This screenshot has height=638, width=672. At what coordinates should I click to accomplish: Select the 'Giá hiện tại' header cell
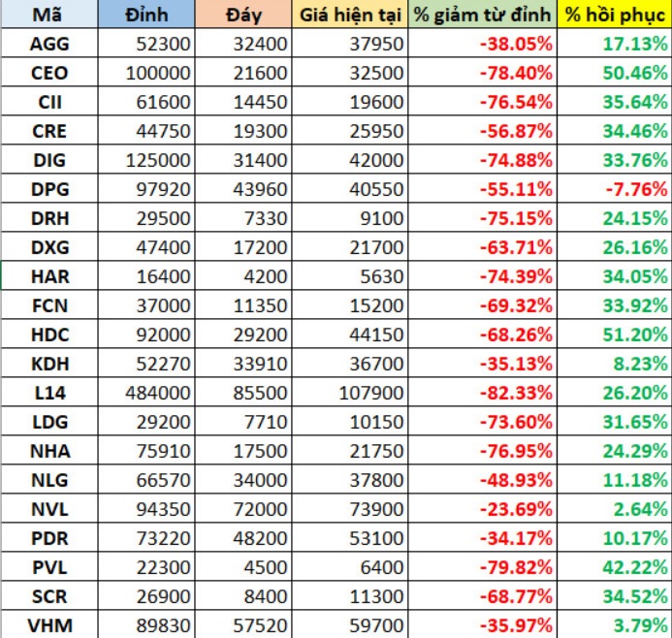pyautogui.click(x=350, y=15)
